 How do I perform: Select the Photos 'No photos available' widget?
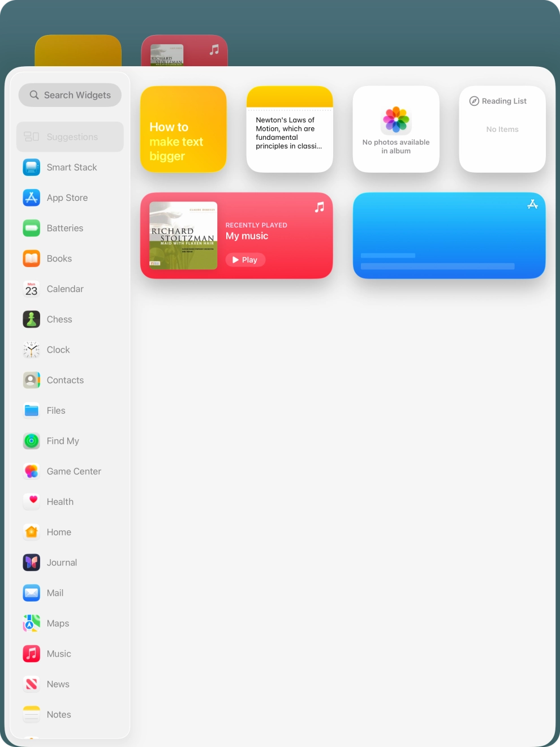(x=396, y=129)
